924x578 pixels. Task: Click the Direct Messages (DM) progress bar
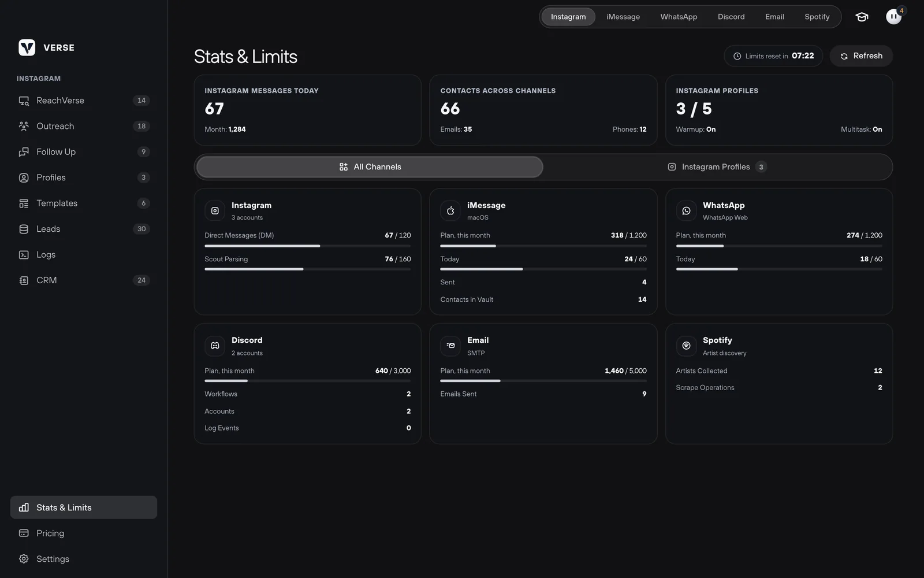[x=308, y=246]
